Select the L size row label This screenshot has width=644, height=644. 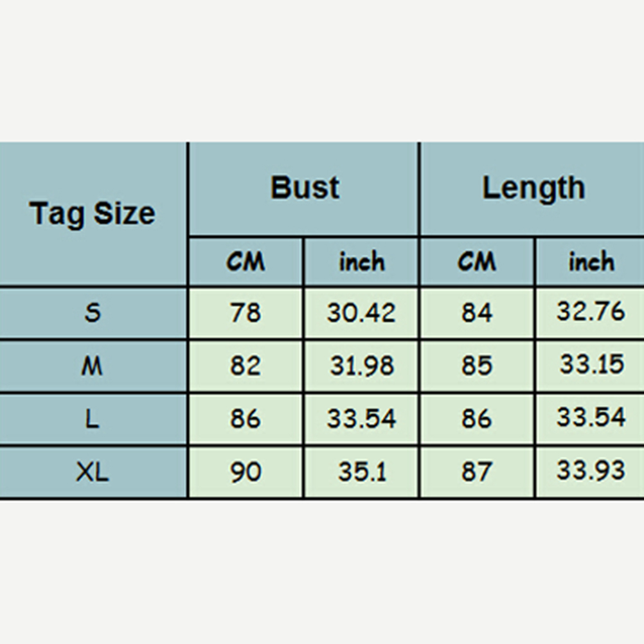click(x=93, y=420)
